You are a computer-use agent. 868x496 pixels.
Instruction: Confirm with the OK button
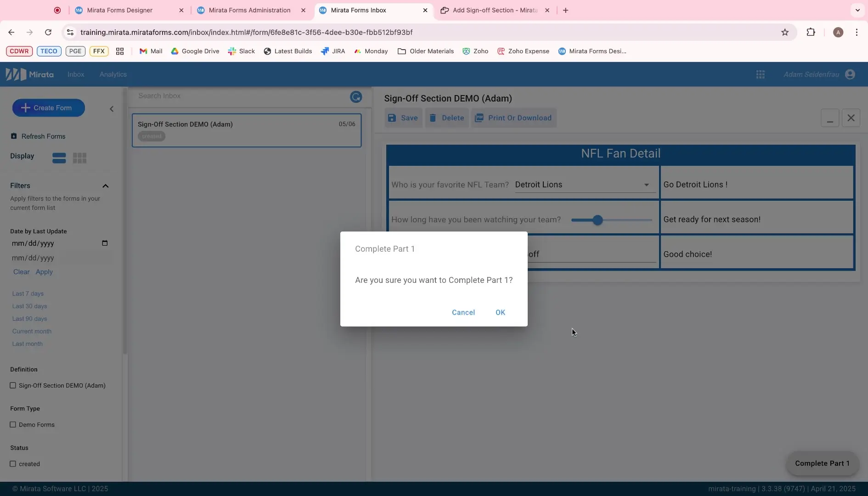pyautogui.click(x=500, y=312)
